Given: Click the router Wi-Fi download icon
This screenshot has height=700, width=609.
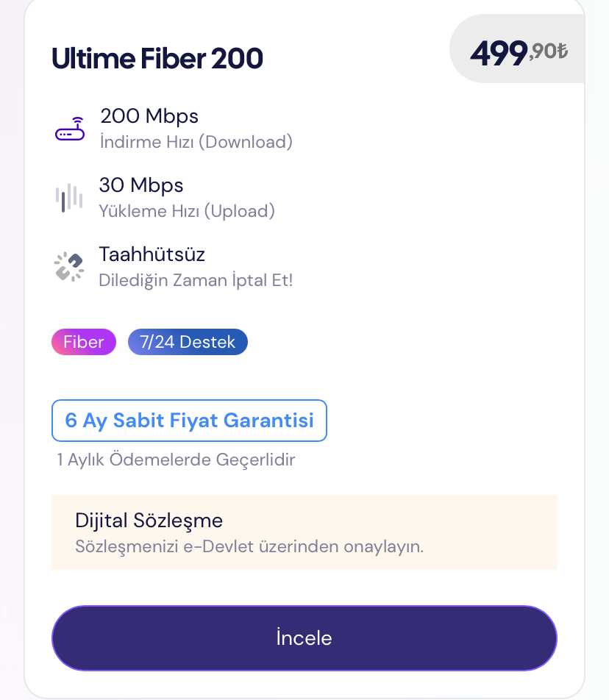Looking at the screenshot, I should [x=70, y=129].
